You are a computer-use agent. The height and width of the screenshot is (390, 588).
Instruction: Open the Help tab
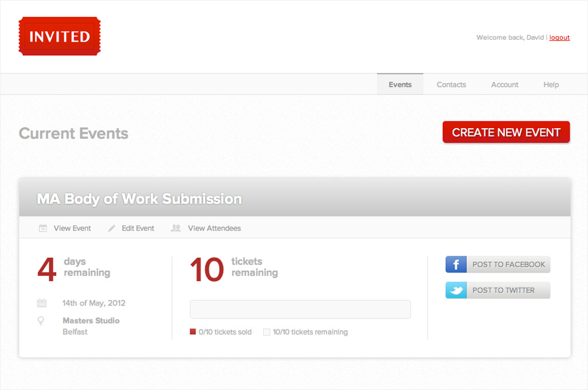pos(551,84)
